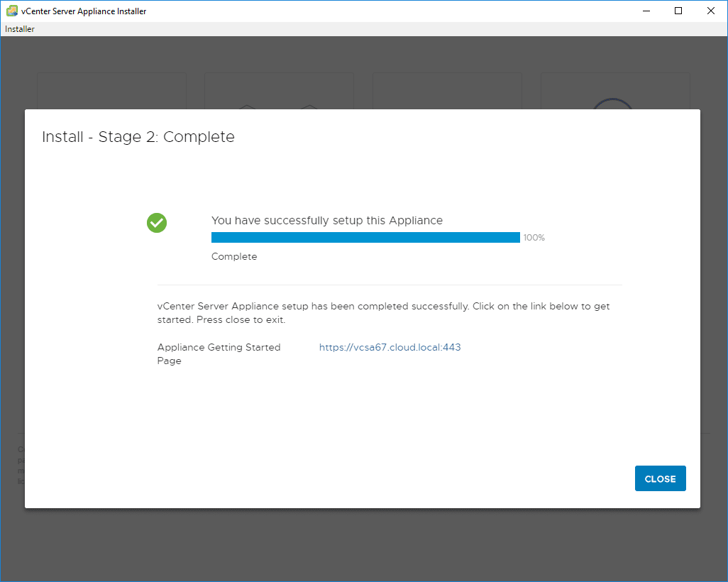Click the 'Complete' status text
Screen dimensions: 728x582
click(234, 256)
